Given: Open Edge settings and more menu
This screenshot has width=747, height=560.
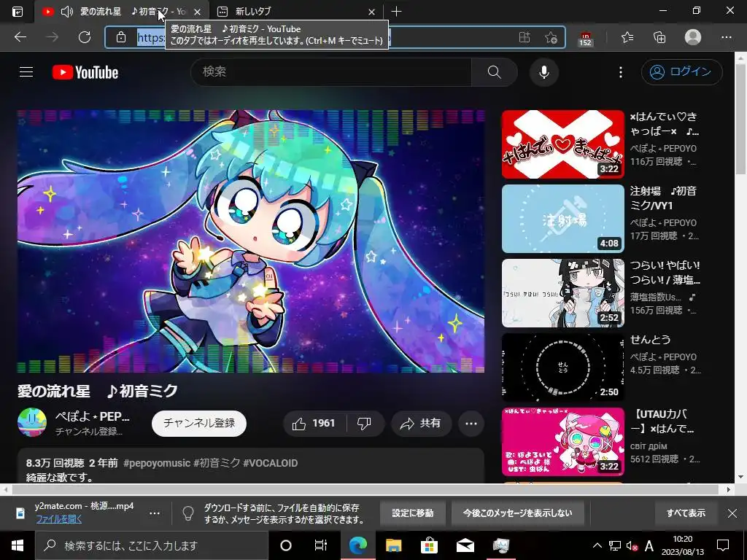Looking at the screenshot, I should point(726,37).
